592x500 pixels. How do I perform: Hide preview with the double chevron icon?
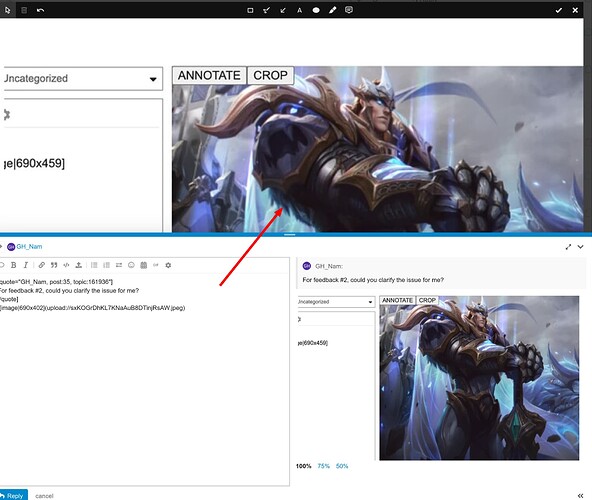[581, 495]
